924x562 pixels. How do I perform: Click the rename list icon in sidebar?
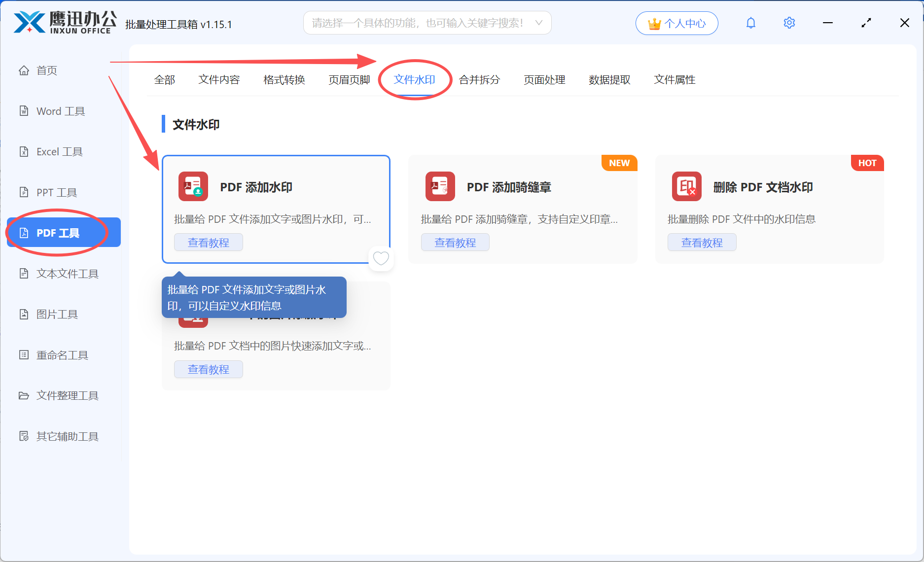24,354
